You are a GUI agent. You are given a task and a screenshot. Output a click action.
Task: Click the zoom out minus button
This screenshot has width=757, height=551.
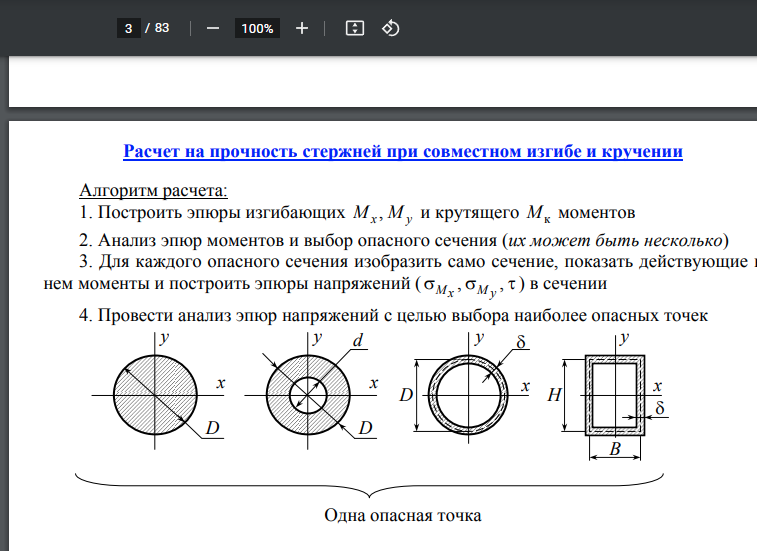[x=212, y=28]
